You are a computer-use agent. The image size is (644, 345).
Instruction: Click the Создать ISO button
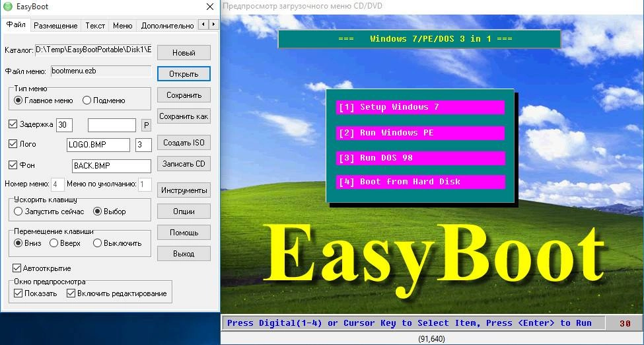coord(184,143)
